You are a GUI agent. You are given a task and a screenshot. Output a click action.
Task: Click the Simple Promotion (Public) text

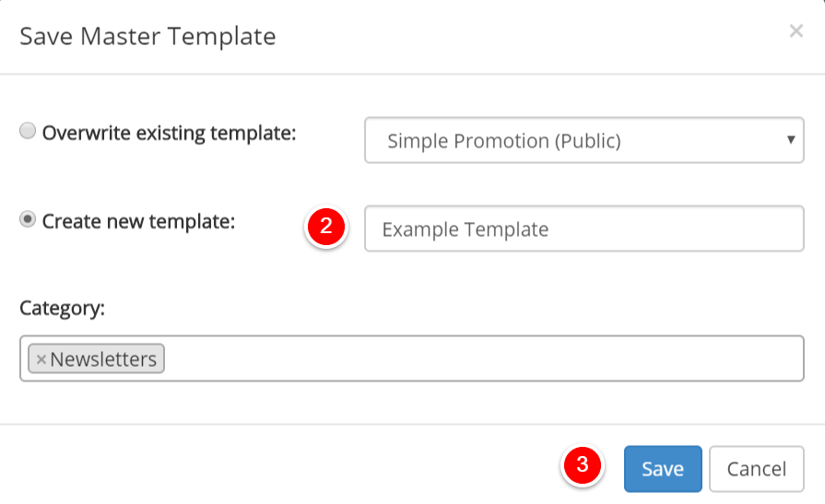(x=504, y=141)
